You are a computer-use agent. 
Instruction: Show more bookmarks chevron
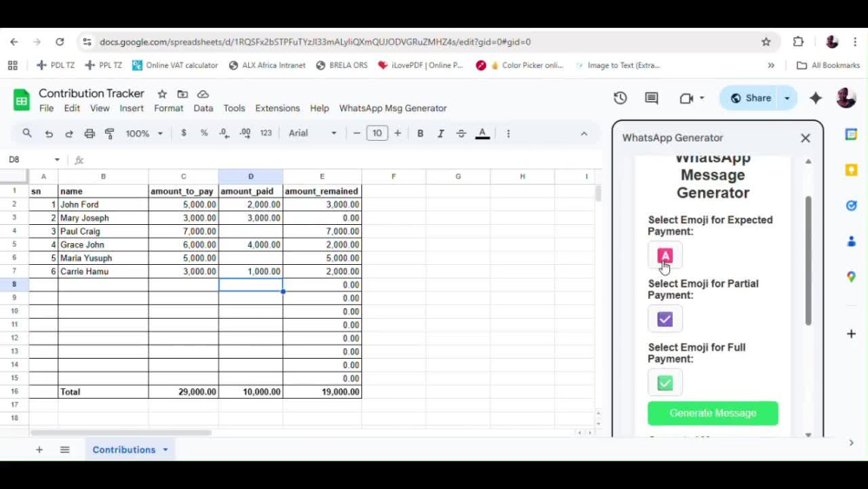pyautogui.click(x=771, y=65)
